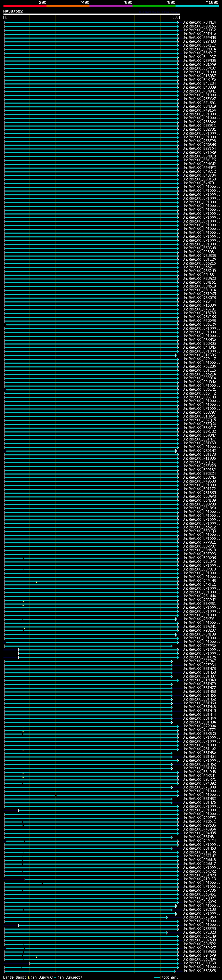Select the UniRef100_Q9C1U8 label
The width and height of the screenshot is (222, 980).
(199, 910)
